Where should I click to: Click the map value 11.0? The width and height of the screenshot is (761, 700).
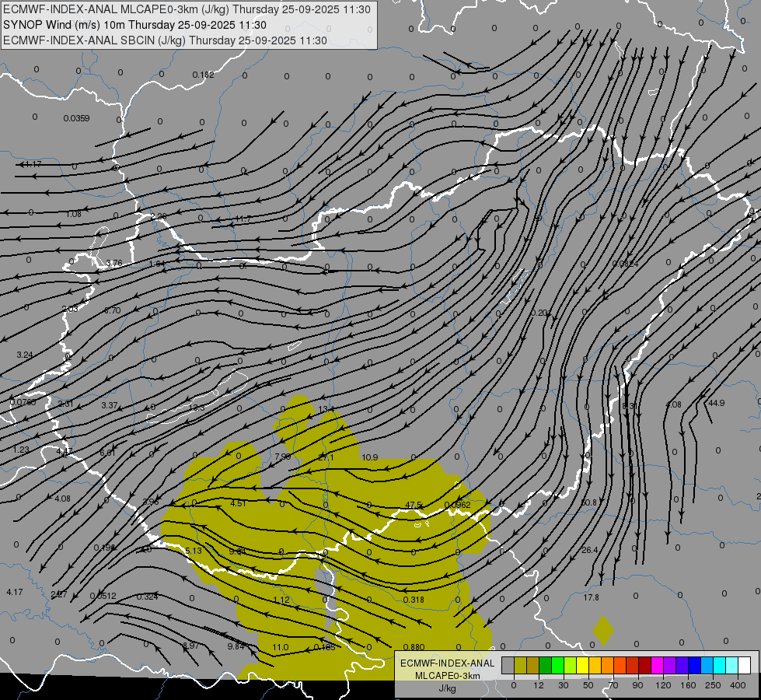pos(281,647)
